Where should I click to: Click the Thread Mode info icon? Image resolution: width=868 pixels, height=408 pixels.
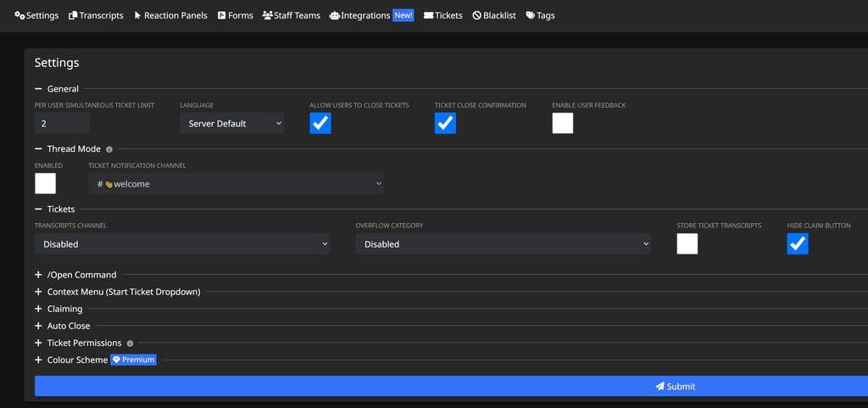tap(109, 149)
